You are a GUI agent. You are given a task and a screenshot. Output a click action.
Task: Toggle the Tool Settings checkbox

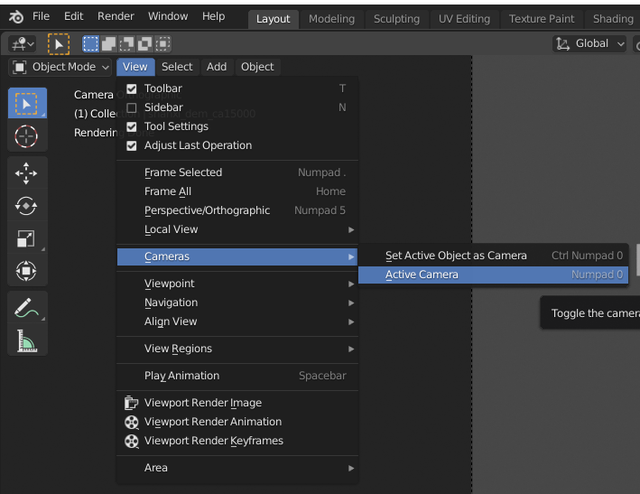click(132, 127)
